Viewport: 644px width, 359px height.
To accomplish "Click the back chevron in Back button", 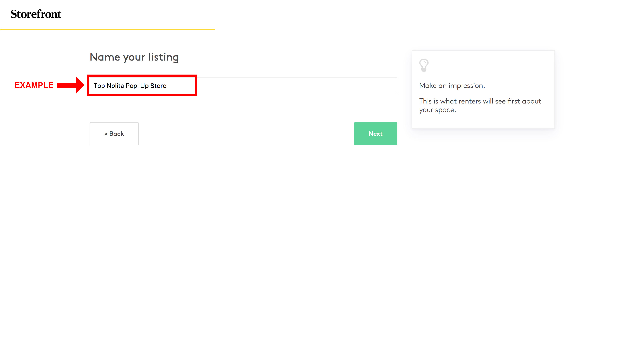I will [106, 134].
